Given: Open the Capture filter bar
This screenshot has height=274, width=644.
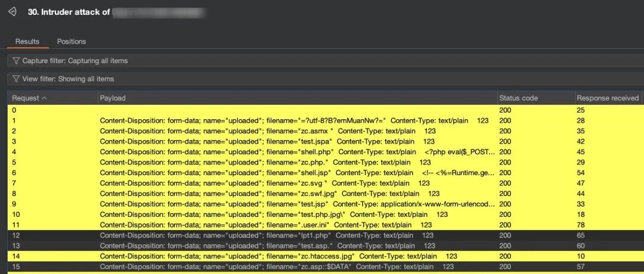Looking at the screenshot, I should pos(326,61).
